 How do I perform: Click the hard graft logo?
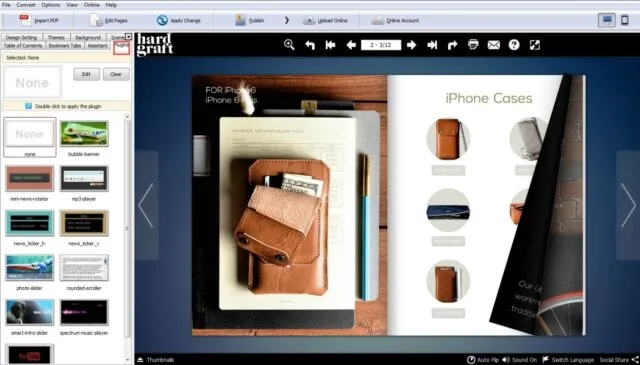[155, 45]
